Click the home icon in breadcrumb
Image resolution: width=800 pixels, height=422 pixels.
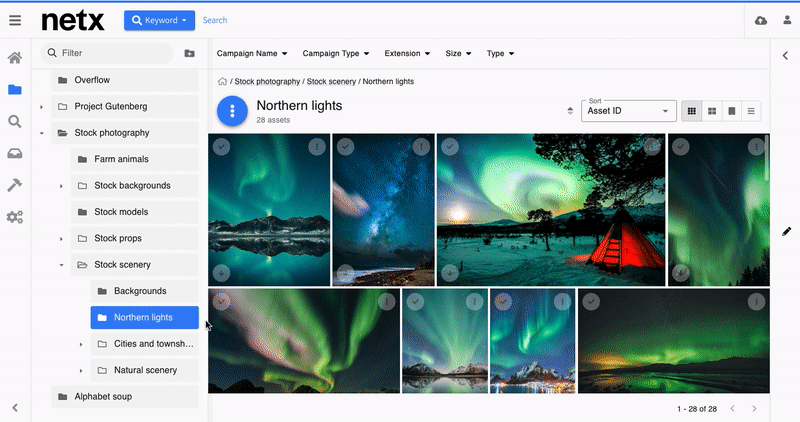(222, 82)
